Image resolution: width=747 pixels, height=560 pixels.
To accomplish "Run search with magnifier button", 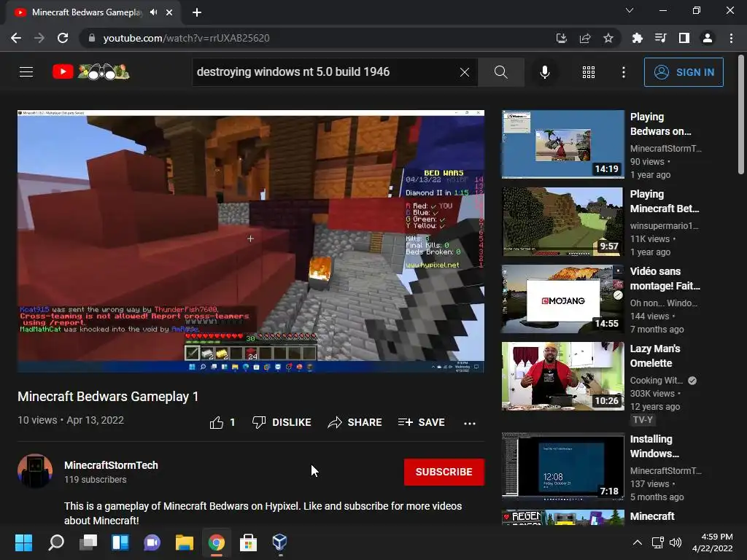I will (x=500, y=72).
